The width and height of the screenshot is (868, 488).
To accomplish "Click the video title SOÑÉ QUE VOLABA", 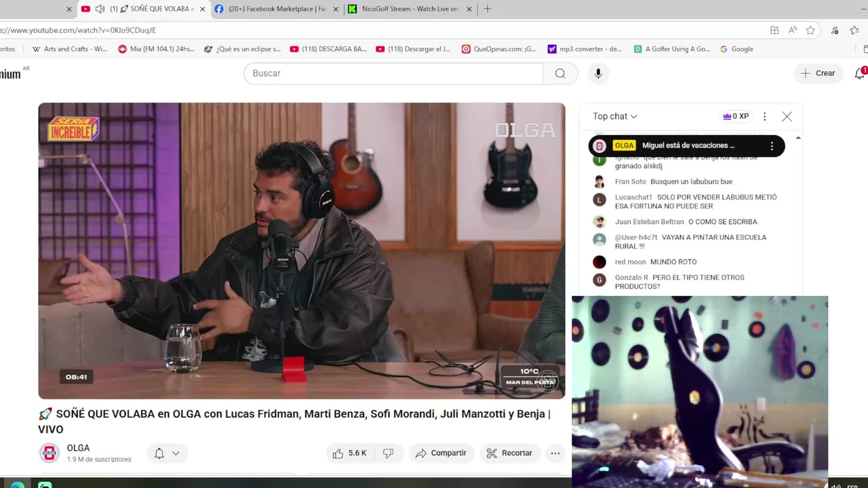I will (x=294, y=421).
